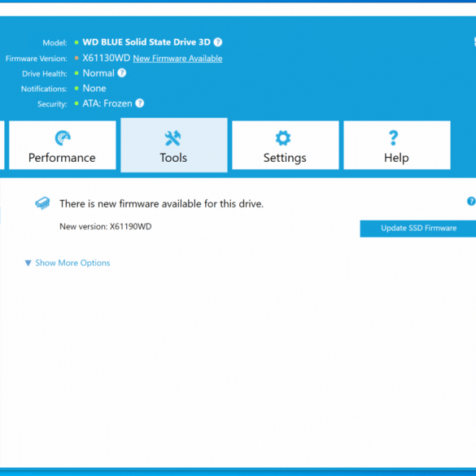476x476 pixels.
Task: Click the Notifications None value
Action: [94, 89]
